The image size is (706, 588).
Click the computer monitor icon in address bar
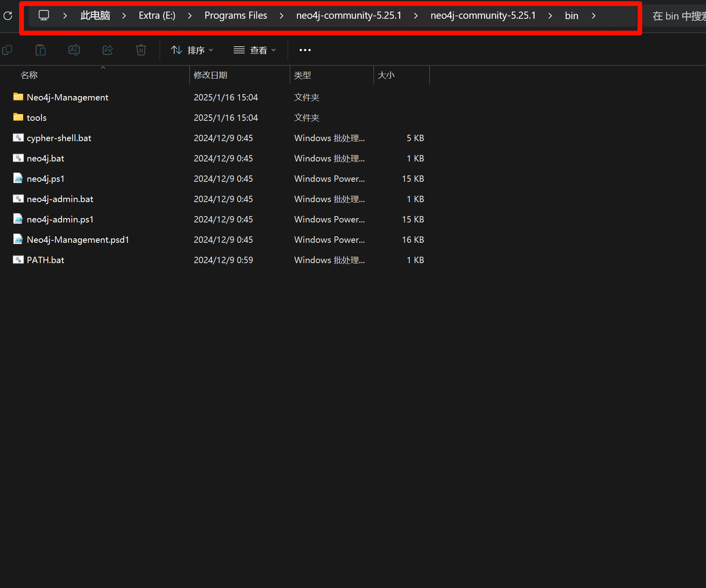coord(43,16)
